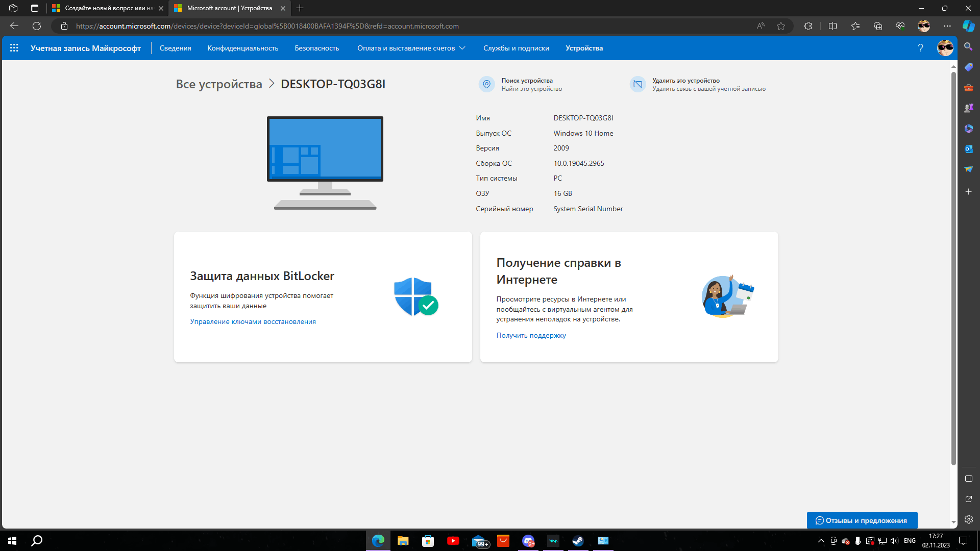
Task: Close the Microsoft account tab
Action: pyautogui.click(x=283, y=8)
